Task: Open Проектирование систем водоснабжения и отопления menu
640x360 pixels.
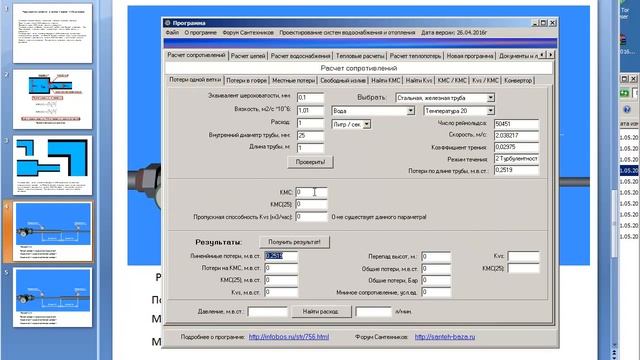Action: [347, 32]
